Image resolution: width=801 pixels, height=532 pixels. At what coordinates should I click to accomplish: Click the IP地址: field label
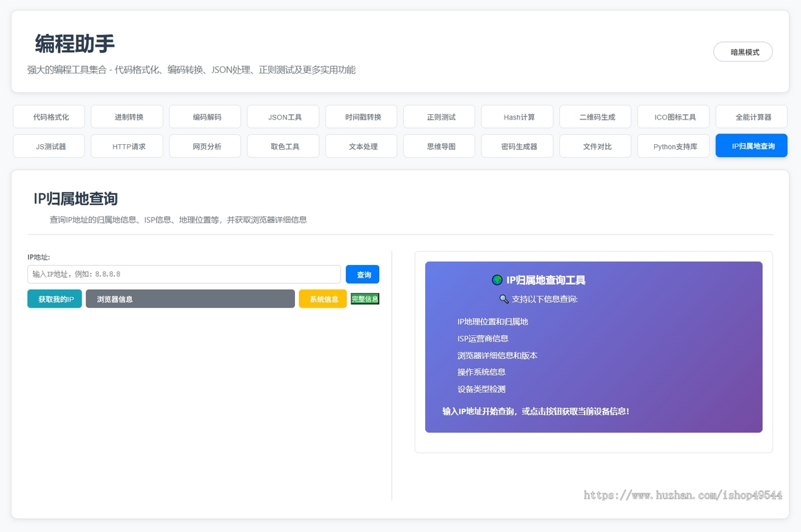coord(39,257)
